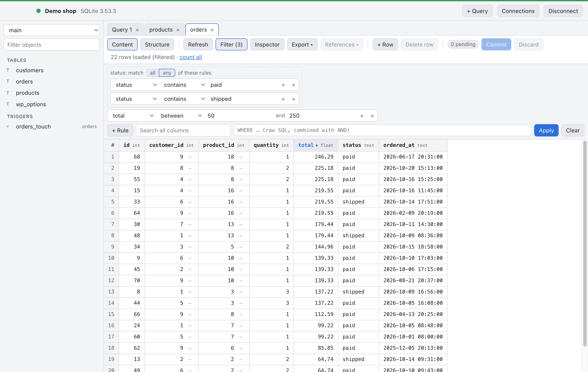Close the orders tab
Image resolution: width=588 pixels, height=372 pixels.
tap(212, 30)
